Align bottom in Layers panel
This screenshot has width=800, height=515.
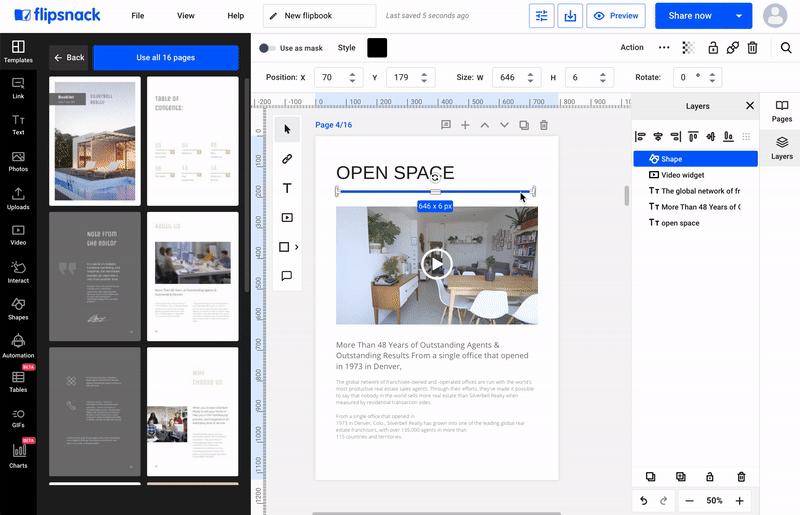pos(729,136)
